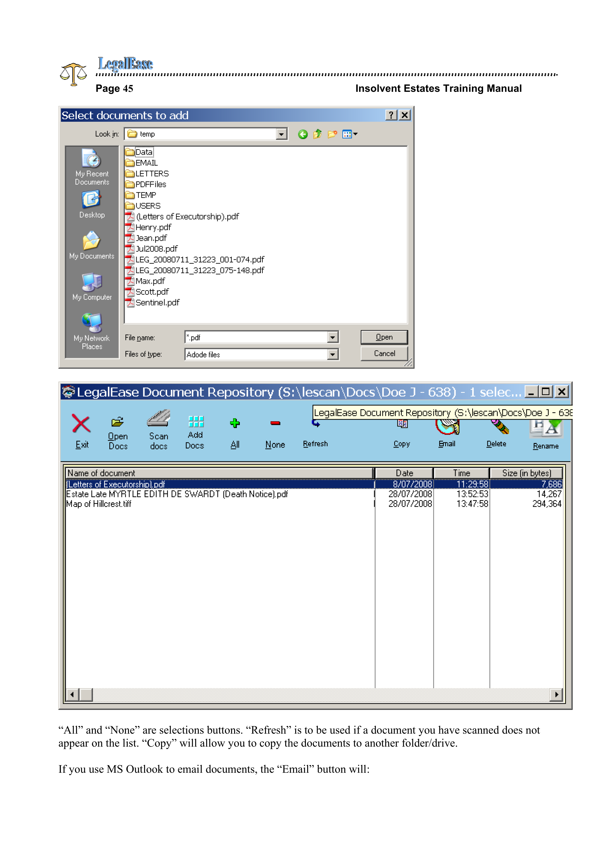Click the left arrow of horizontal scrollbar
614x868 pixels.
(72, 695)
